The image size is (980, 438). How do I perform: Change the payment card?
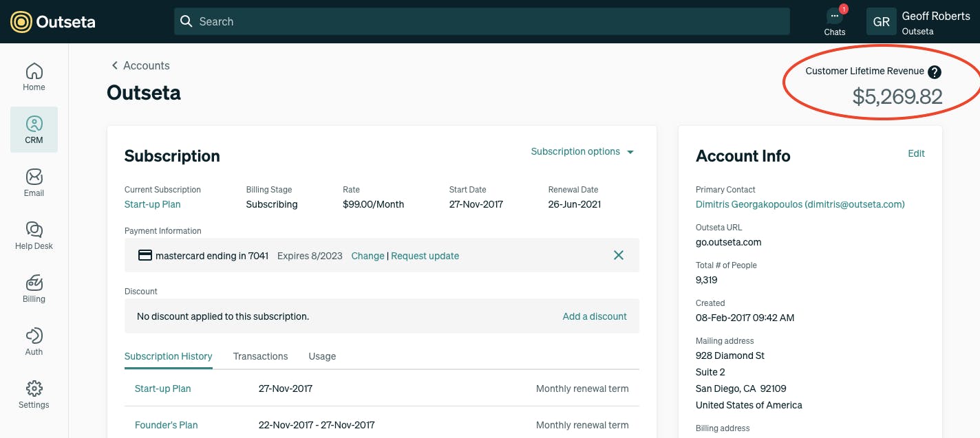coord(367,256)
